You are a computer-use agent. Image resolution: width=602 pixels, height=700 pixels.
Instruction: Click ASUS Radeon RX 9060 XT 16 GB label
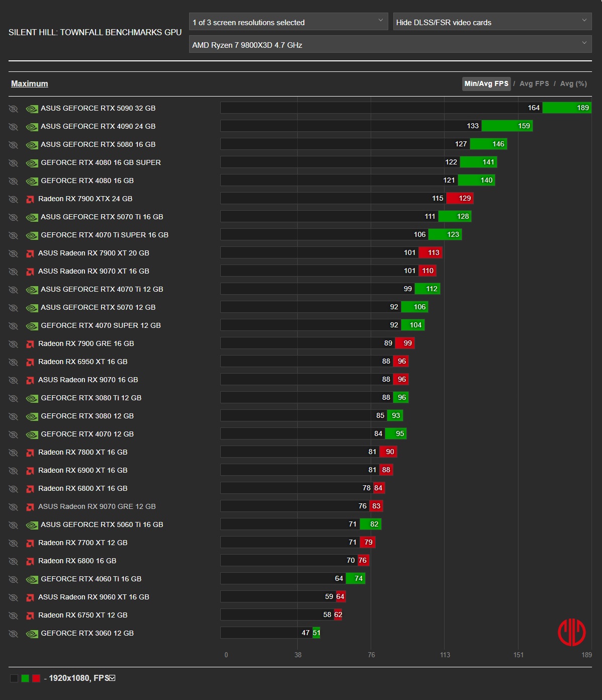(x=94, y=597)
